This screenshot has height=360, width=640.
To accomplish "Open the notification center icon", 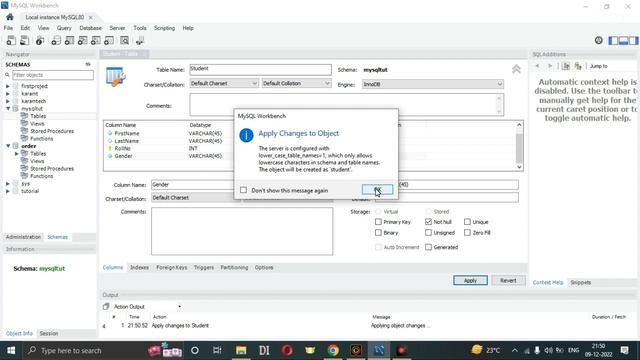I will [x=624, y=350].
